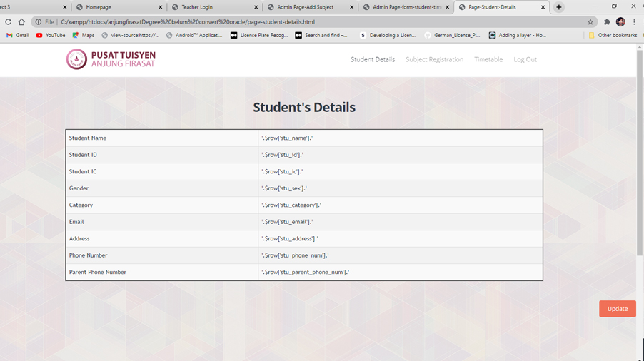The width and height of the screenshot is (644, 361).
Task: Open the Timetable navigation link
Action: [488, 59]
